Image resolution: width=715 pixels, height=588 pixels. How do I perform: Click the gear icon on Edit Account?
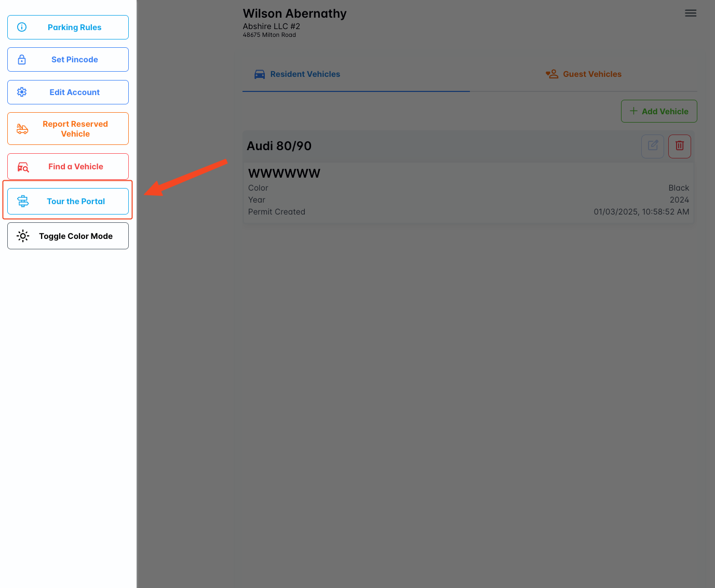pyautogui.click(x=22, y=92)
